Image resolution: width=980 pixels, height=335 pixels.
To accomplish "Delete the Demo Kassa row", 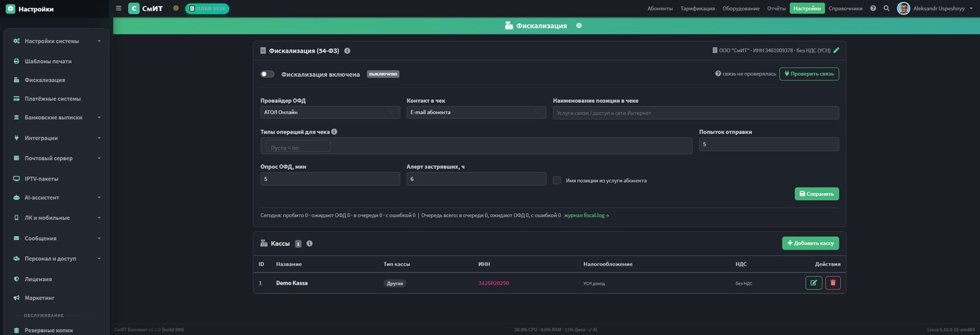I will [833, 283].
